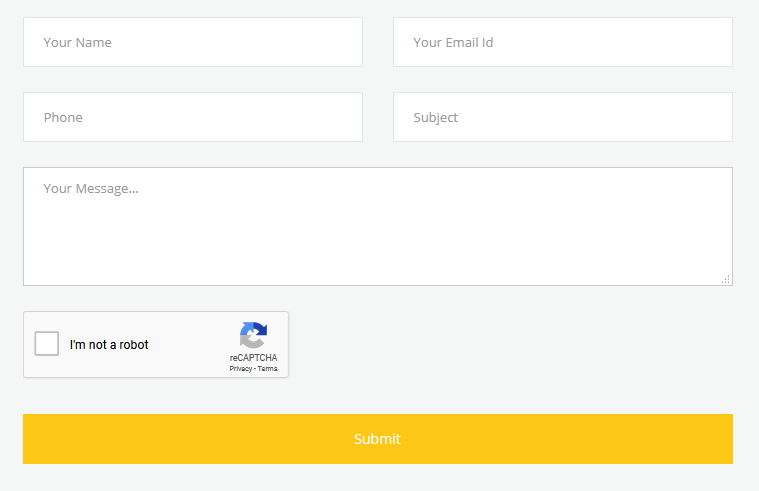Screen dimensions: 759x491
Task: Click the message box resize grip
Action: click(726, 279)
